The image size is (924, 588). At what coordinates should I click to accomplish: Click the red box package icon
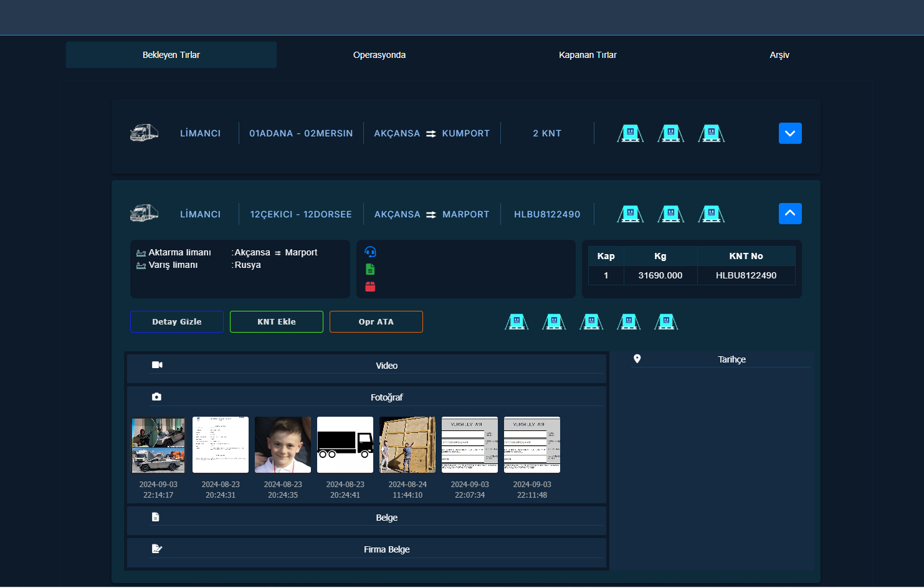click(x=370, y=287)
